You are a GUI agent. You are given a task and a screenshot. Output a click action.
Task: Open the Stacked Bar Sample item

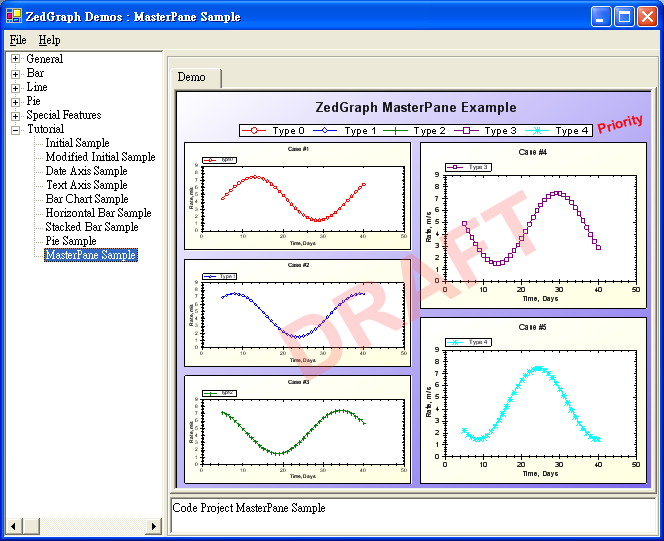92,227
